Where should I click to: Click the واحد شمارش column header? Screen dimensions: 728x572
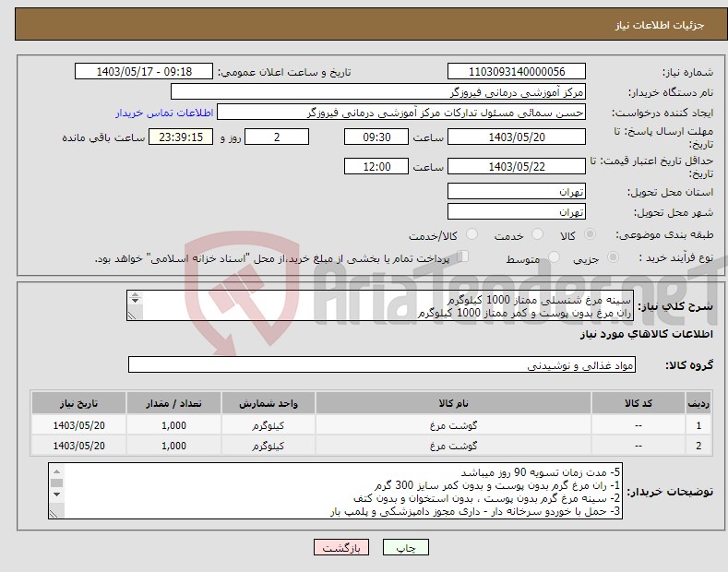coord(269,403)
